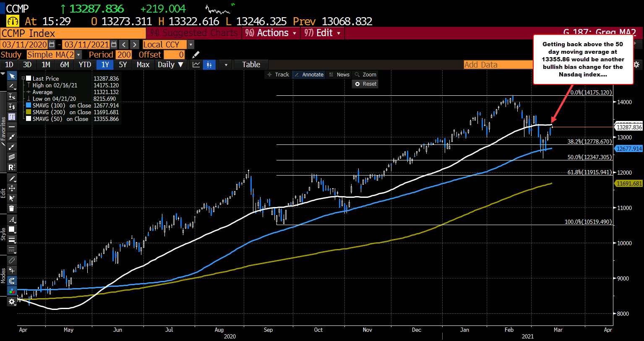Shift the date range backward with left arrow
This screenshot has height=341, width=644.
tap(124, 45)
